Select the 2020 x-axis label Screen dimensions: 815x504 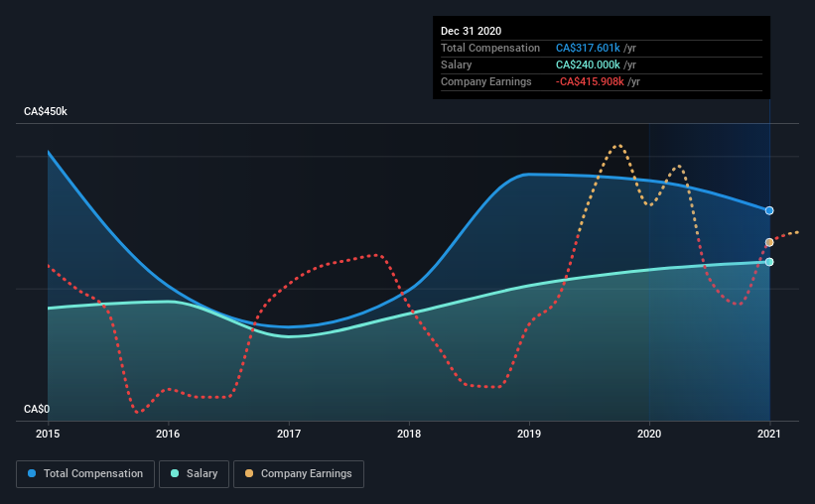point(649,434)
